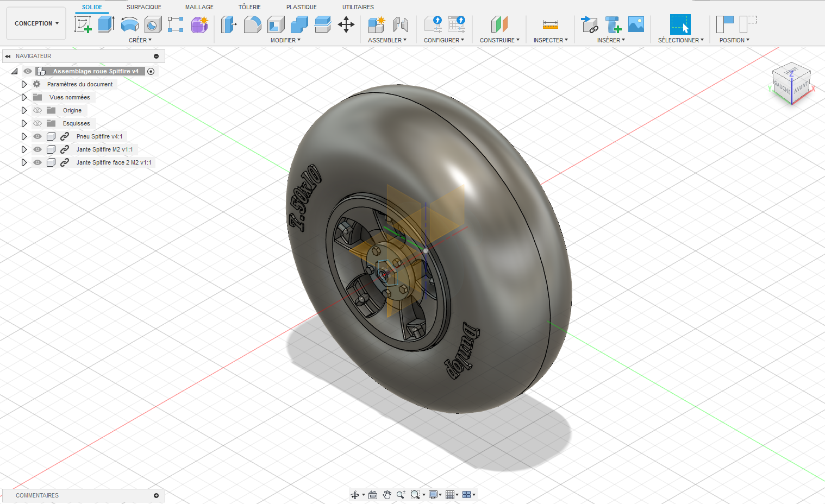
Task: Select the Pan hand tool
Action: pos(387,495)
